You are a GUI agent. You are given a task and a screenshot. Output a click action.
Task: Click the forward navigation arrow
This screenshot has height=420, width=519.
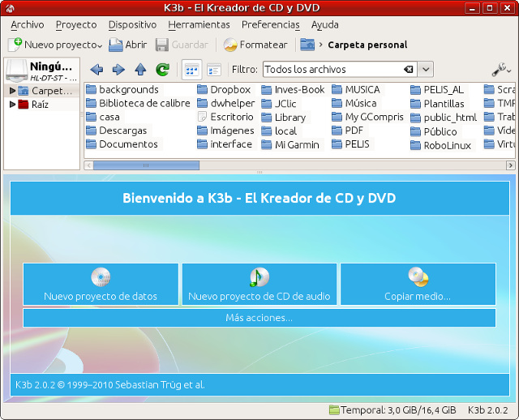118,70
